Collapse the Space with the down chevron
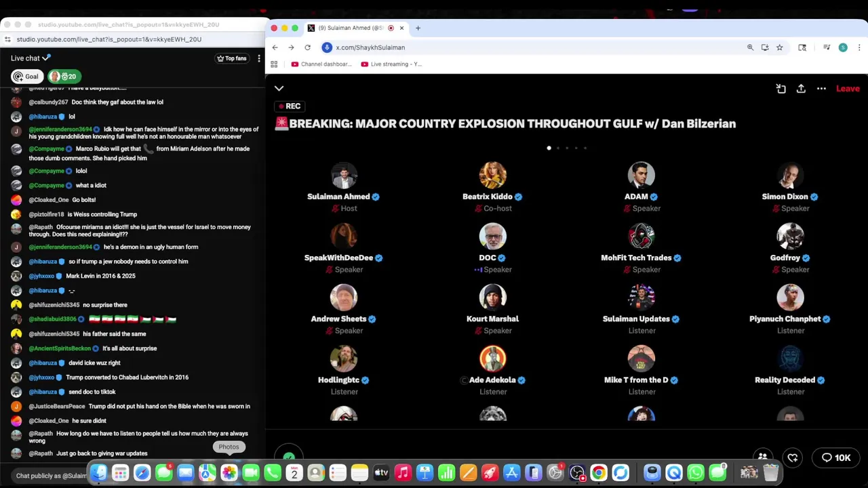The height and width of the screenshot is (488, 868). click(279, 88)
